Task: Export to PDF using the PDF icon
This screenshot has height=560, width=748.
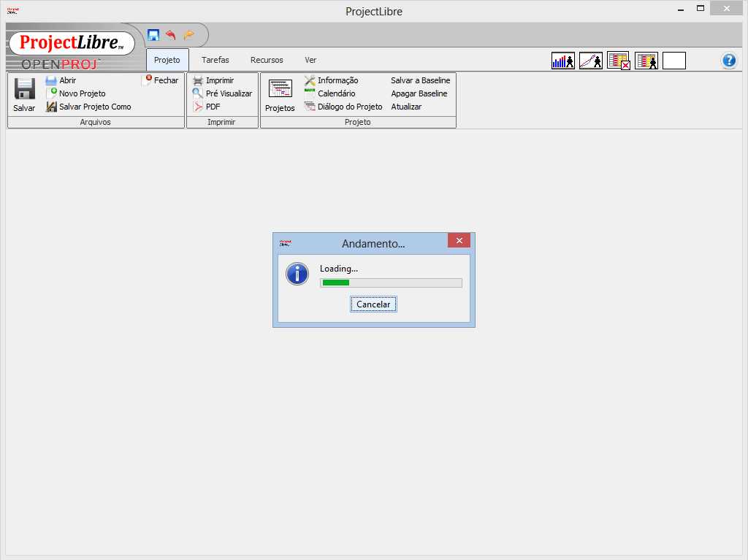Action: [x=198, y=107]
